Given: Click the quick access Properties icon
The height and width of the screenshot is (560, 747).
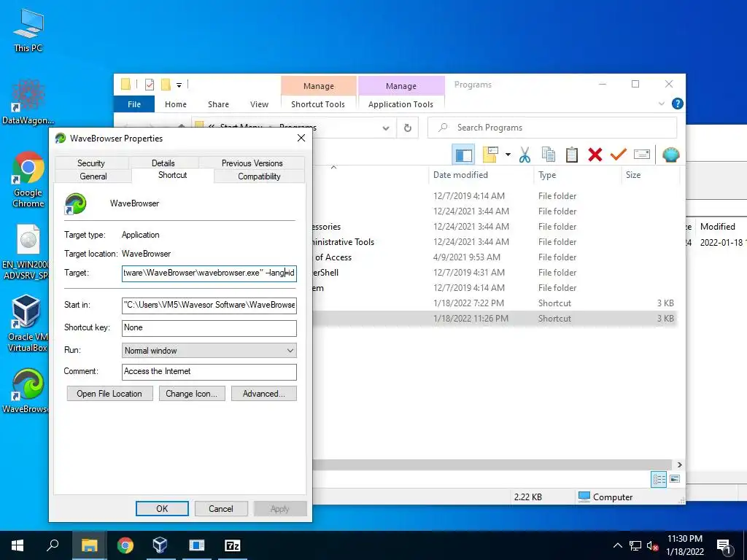Looking at the screenshot, I should click(149, 85).
